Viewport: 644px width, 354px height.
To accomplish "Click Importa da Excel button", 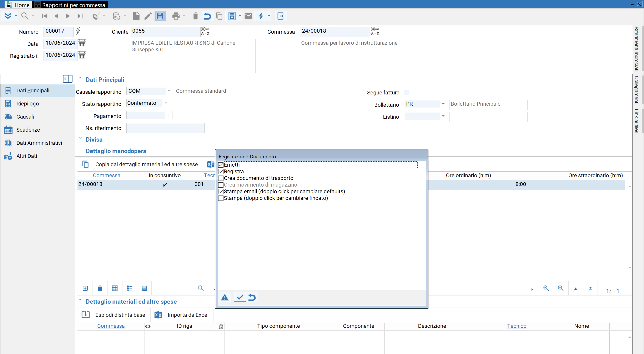I will pyautogui.click(x=182, y=315).
